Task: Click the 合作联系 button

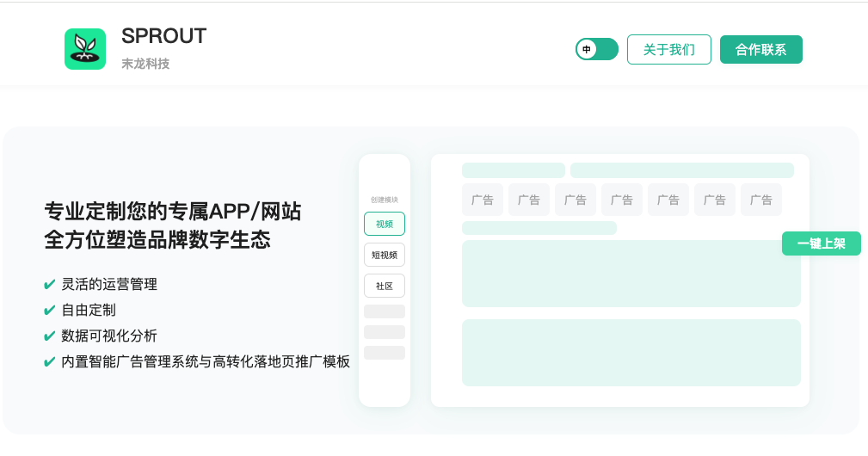Action: tap(760, 49)
